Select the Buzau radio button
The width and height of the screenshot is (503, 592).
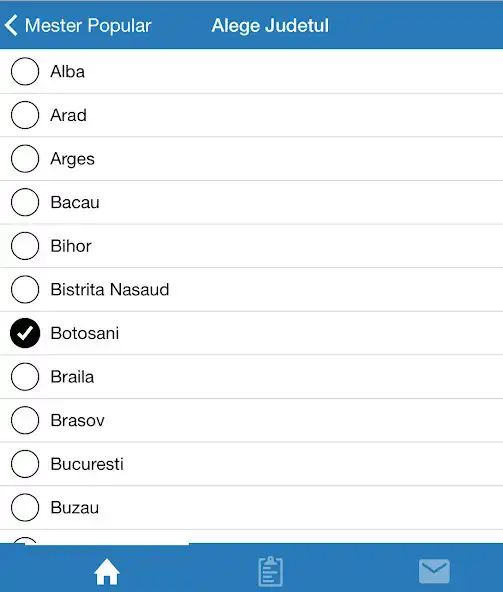tap(25, 507)
